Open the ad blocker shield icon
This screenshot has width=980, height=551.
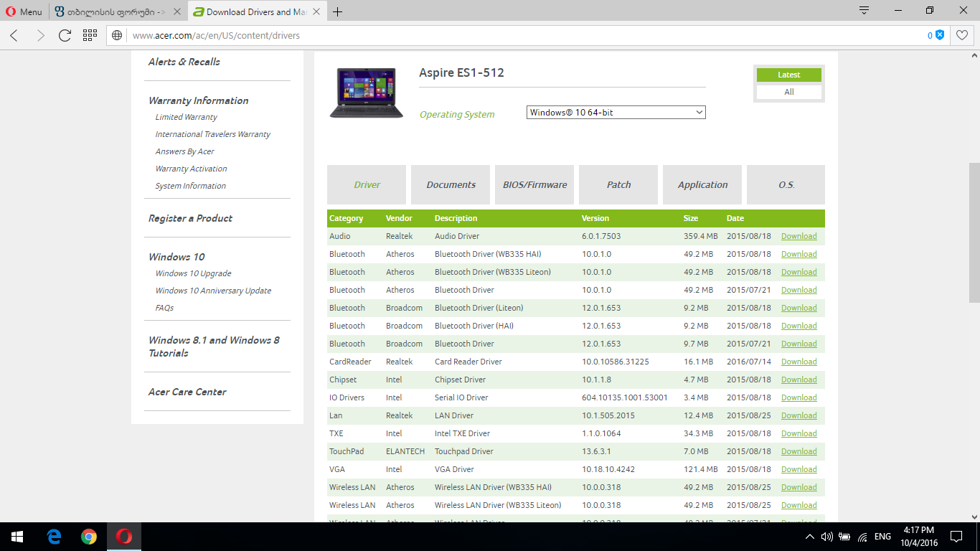[940, 35]
